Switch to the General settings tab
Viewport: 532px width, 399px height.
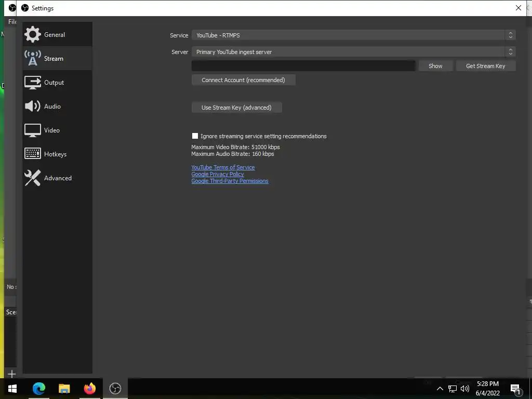pos(57,34)
